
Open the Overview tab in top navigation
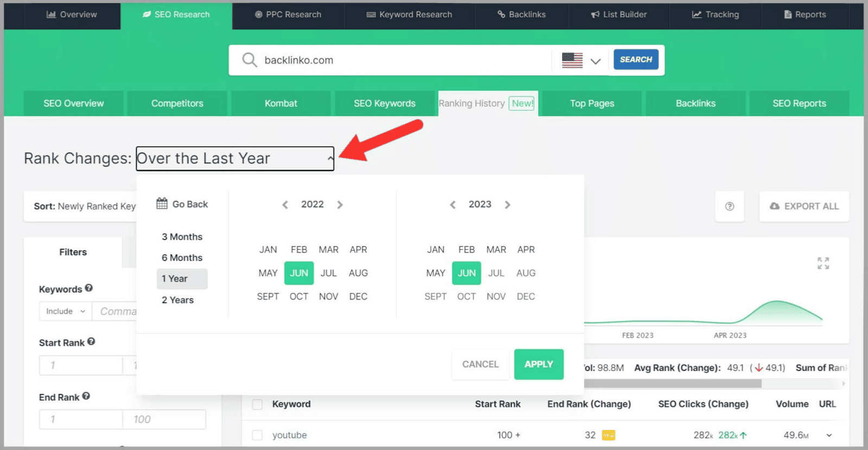pyautogui.click(x=71, y=15)
